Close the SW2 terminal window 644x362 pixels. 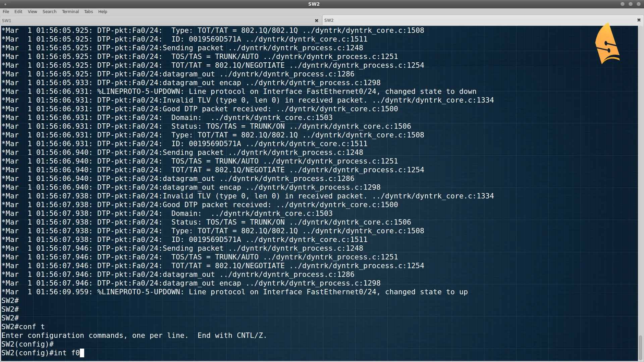point(639,4)
